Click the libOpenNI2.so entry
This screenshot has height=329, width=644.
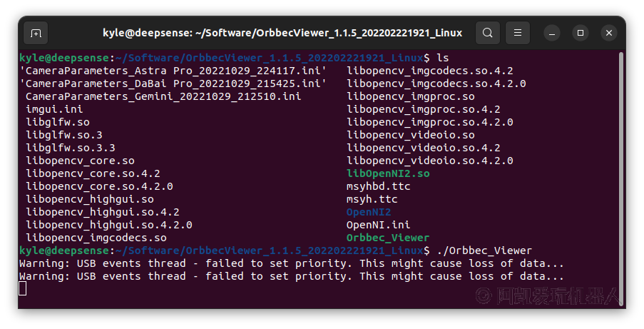(388, 173)
